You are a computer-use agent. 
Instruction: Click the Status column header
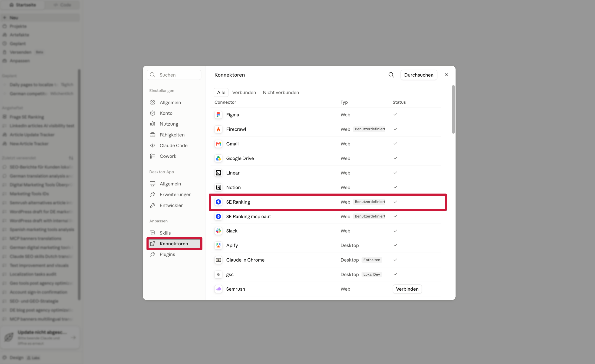coord(399,102)
